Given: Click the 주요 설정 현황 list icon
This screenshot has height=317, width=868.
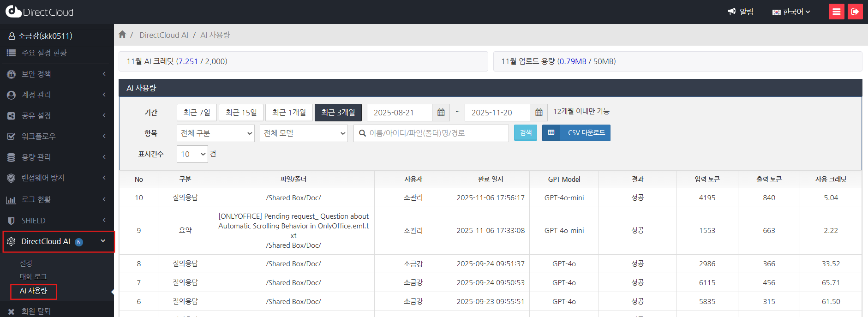Looking at the screenshot, I should click(x=11, y=53).
